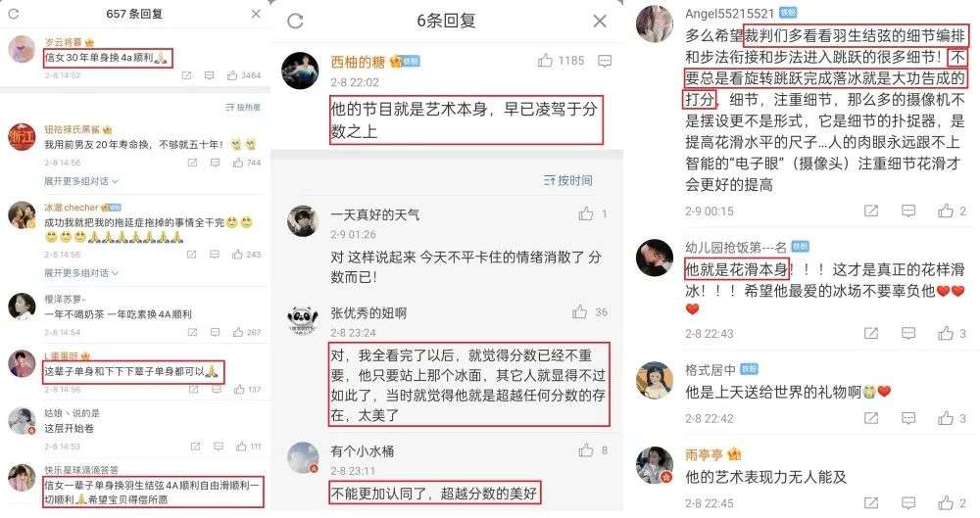Open 西柚的糖's user profile name
The width and height of the screenshot is (980, 518).
[358, 62]
